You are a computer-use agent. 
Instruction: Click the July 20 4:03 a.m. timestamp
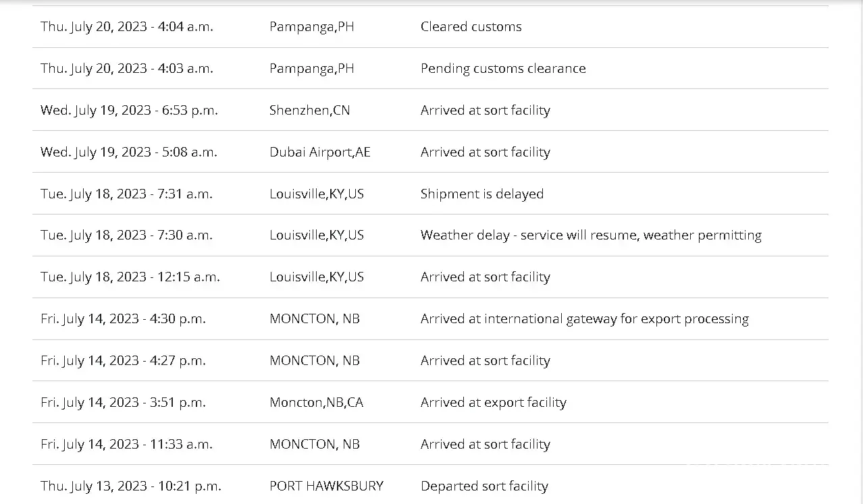126,69
